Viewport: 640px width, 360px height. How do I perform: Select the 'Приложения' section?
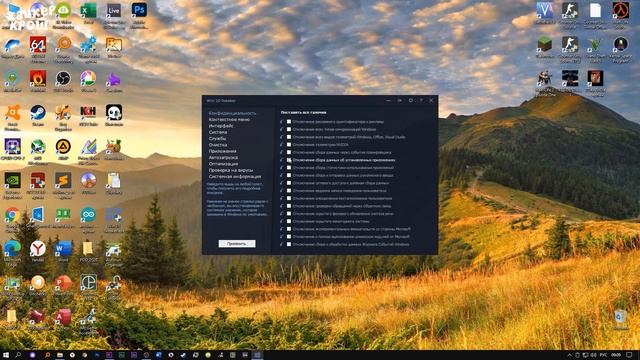click(x=222, y=151)
